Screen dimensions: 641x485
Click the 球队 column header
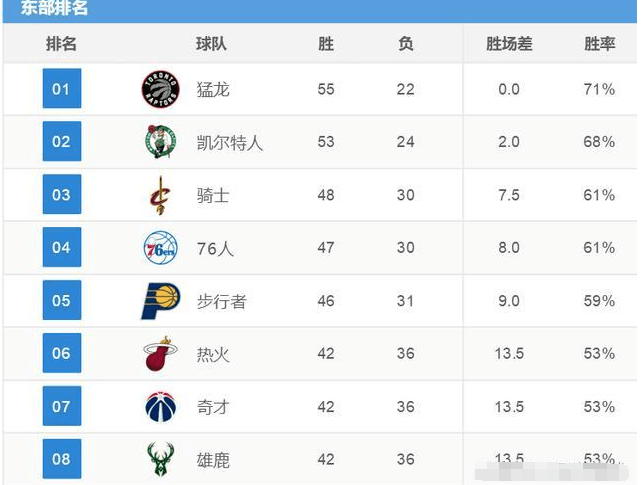click(x=211, y=44)
